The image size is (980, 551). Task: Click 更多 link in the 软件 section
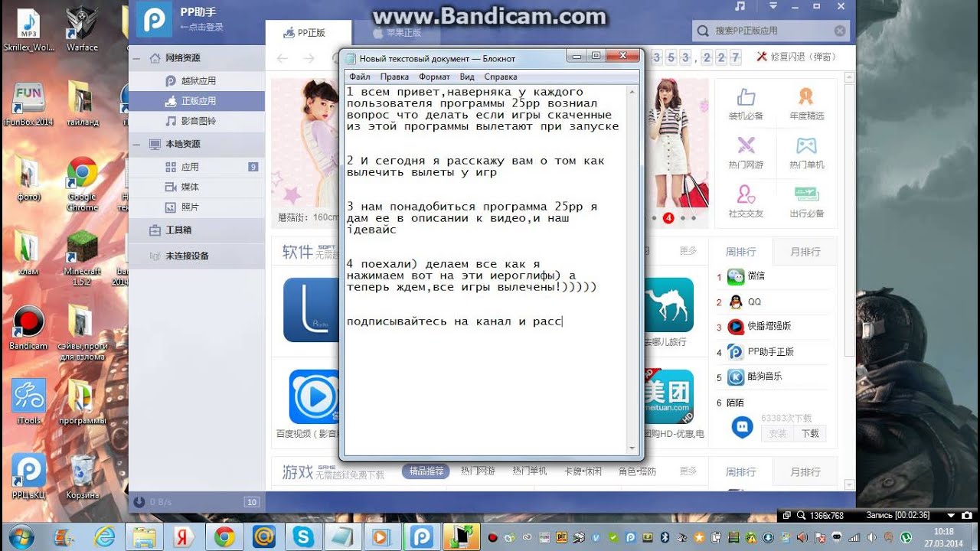(688, 250)
